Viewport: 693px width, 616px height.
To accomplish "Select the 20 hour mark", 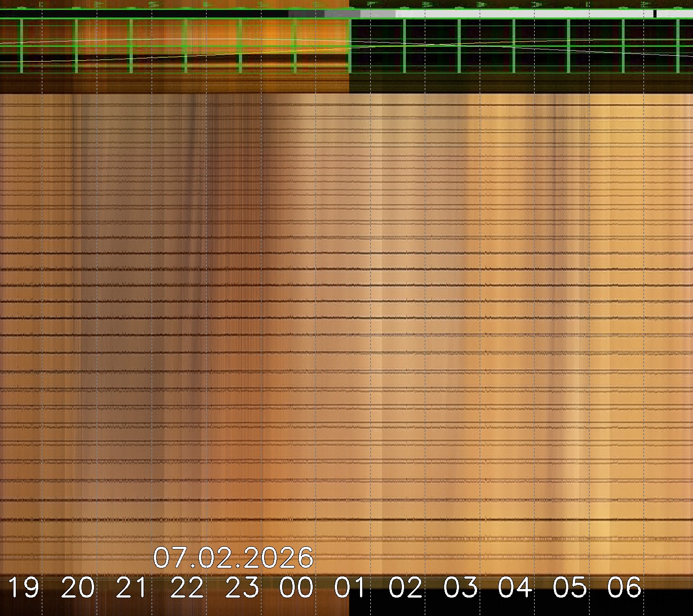I will (78, 587).
